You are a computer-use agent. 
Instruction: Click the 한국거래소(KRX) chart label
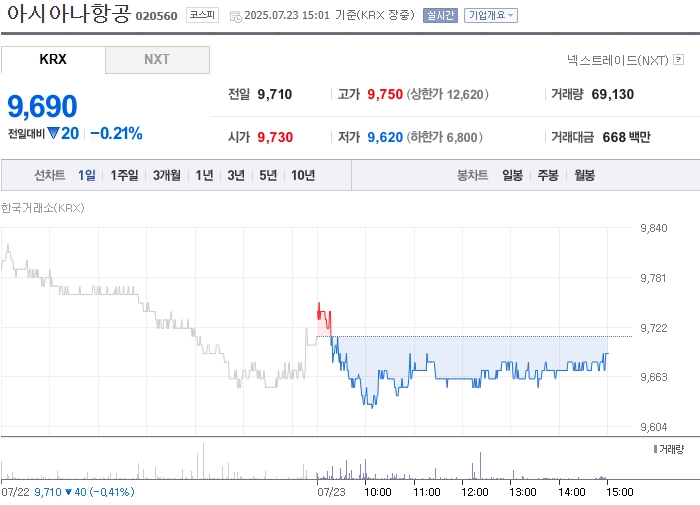[42, 208]
